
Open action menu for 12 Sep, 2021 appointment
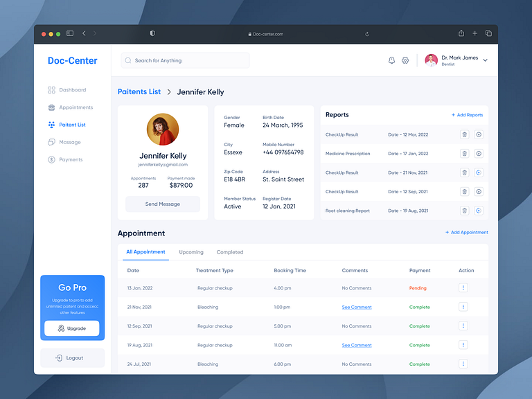[463, 326]
